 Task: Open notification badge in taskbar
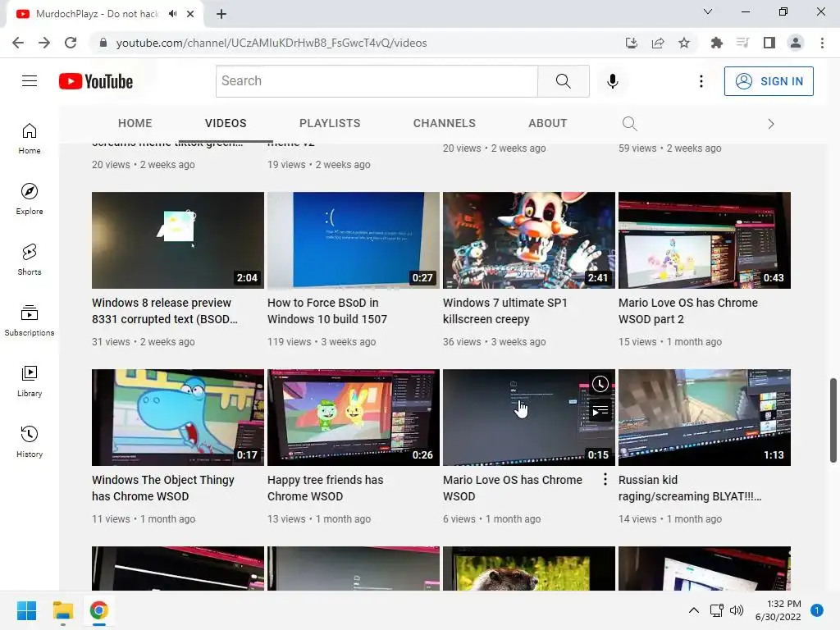[817, 609]
